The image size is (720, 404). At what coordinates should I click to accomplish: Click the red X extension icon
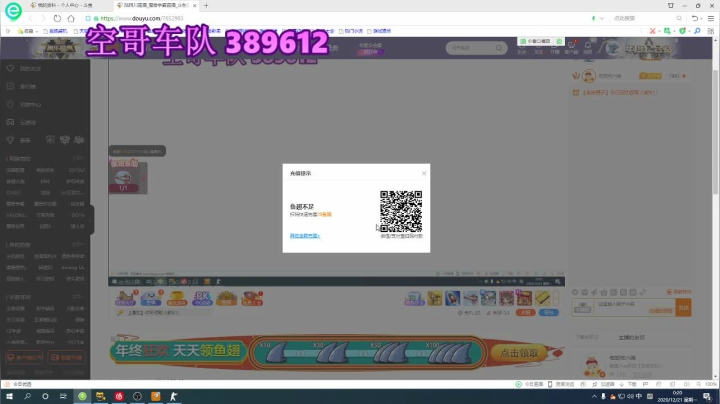coord(652,31)
